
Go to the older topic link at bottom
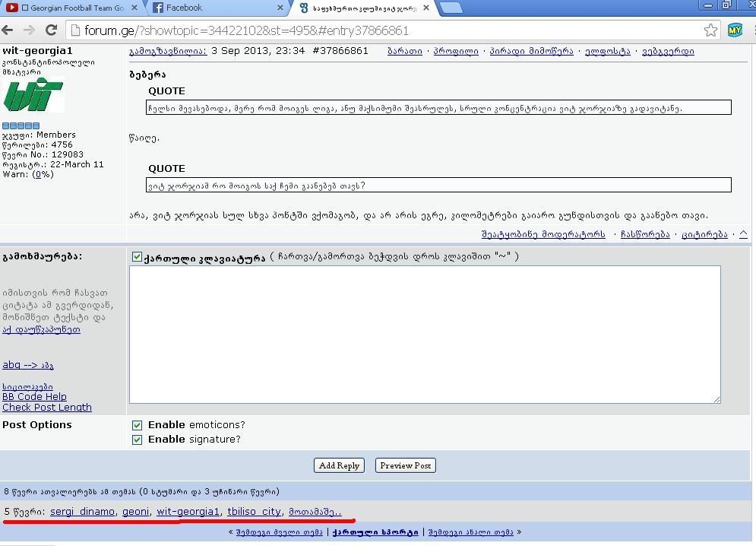pyautogui.click(x=279, y=532)
